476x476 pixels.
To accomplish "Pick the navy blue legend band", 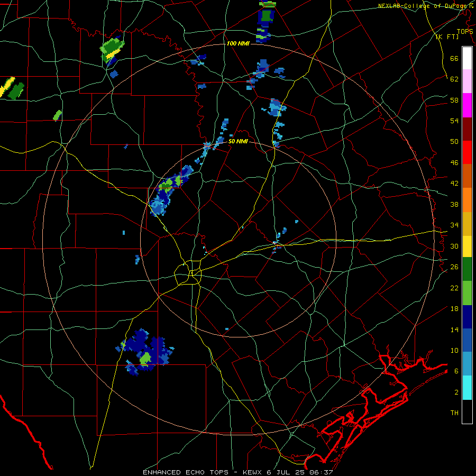I will 467,317.
